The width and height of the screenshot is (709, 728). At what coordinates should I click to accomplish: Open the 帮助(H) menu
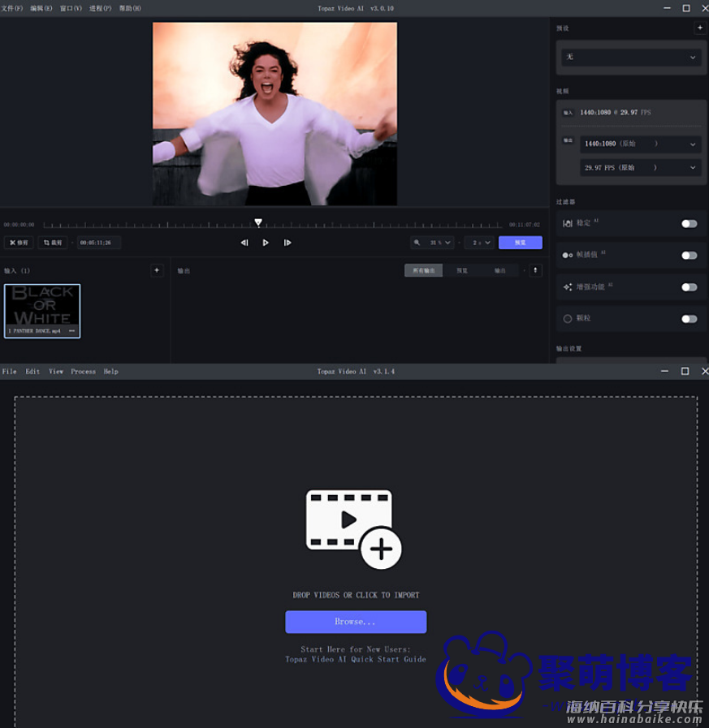tap(130, 8)
